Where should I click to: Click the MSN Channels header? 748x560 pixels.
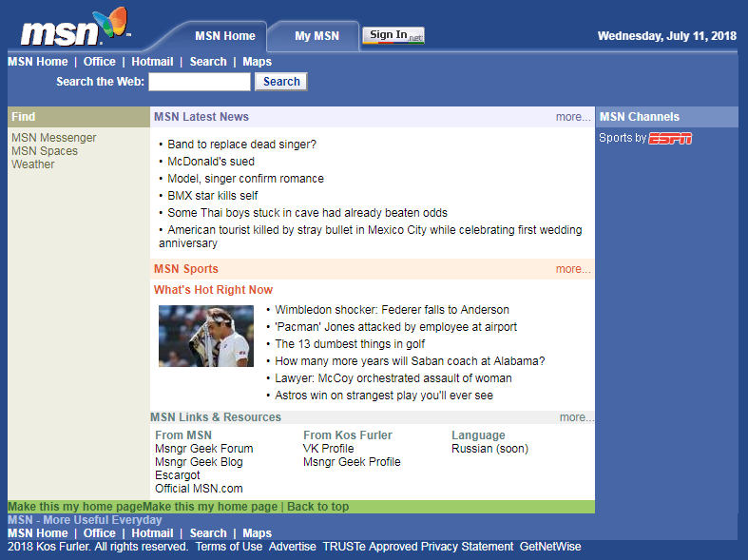point(640,117)
